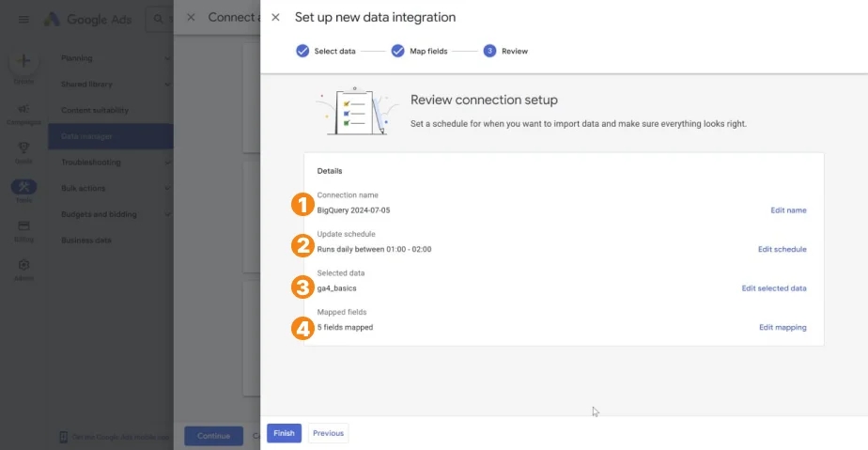The image size is (868, 450).
Task: Click the '5 fields mapped' text
Action: coord(345,327)
